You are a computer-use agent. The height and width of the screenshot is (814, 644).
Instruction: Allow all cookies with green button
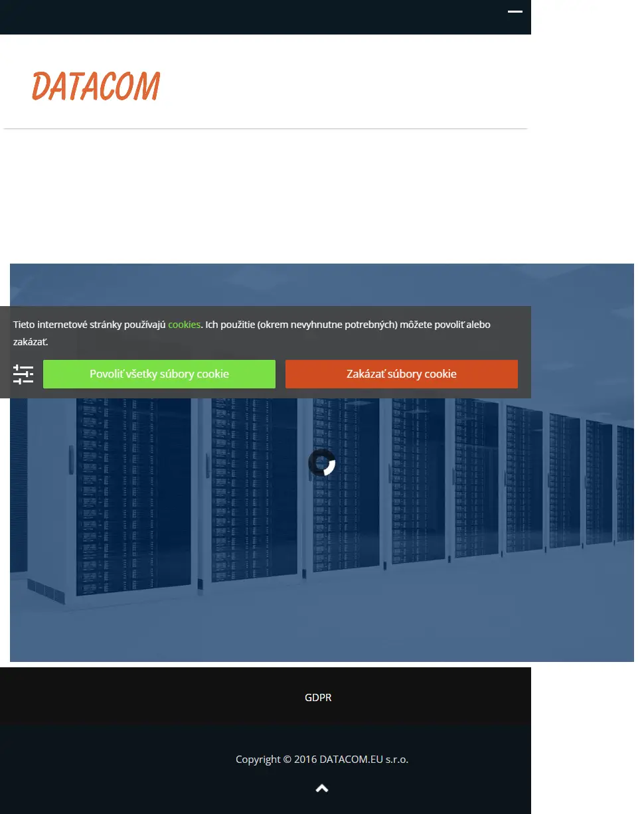[159, 374]
